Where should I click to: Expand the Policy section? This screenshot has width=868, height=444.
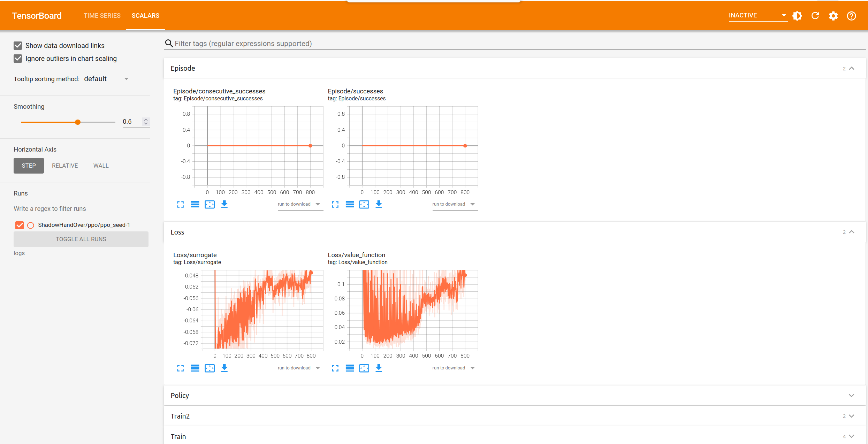pyautogui.click(x=852, y=396)
